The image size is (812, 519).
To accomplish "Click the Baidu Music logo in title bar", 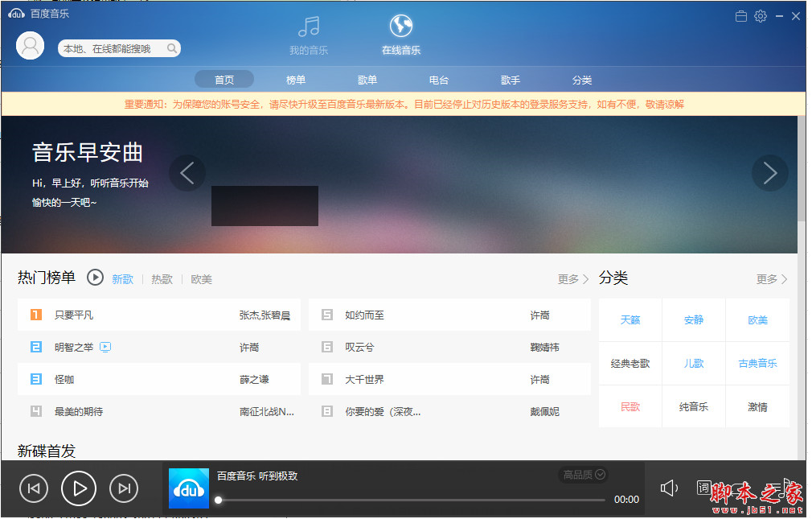I will 17,14.
